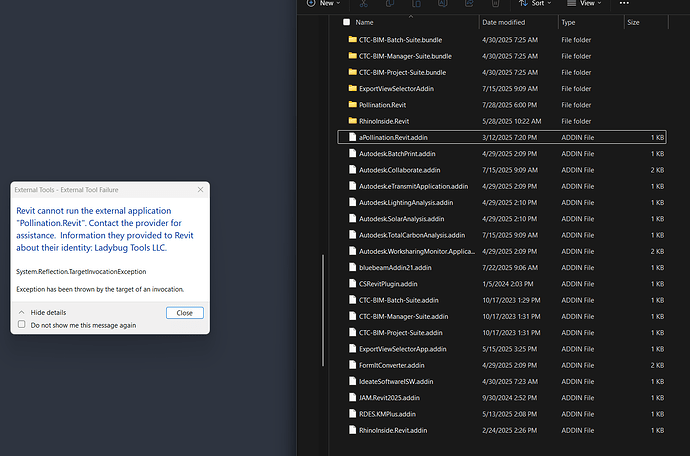This screenshot has height=456, width=690.
Task: Select CTC-BIM-Batch-Suite.addin file name
Action: coord(399,300)
